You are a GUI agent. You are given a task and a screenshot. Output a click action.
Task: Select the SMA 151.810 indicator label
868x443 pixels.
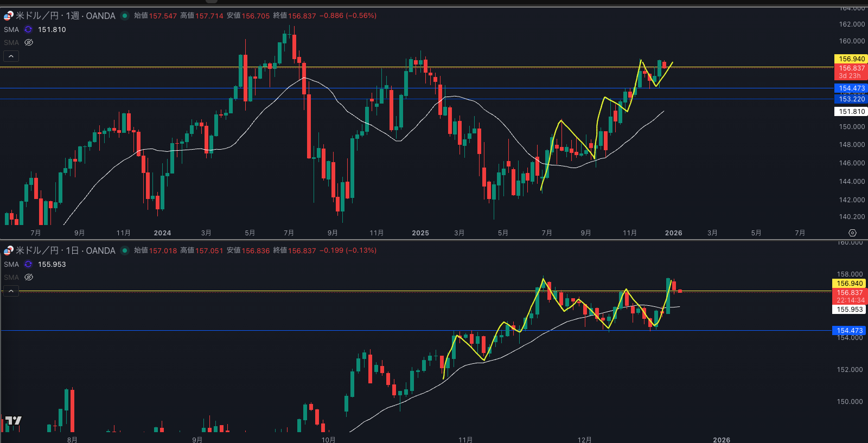11,29
